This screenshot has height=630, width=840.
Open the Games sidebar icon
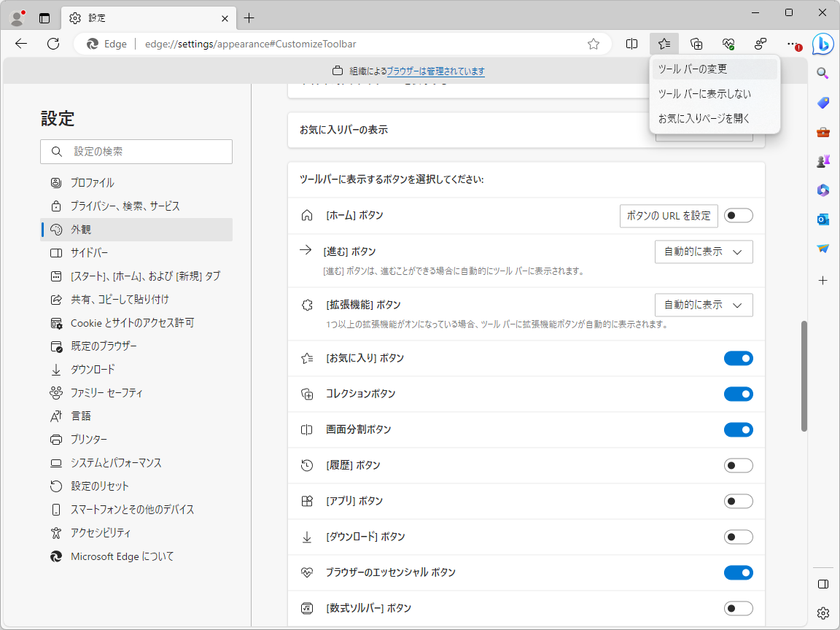coord(822,160)
